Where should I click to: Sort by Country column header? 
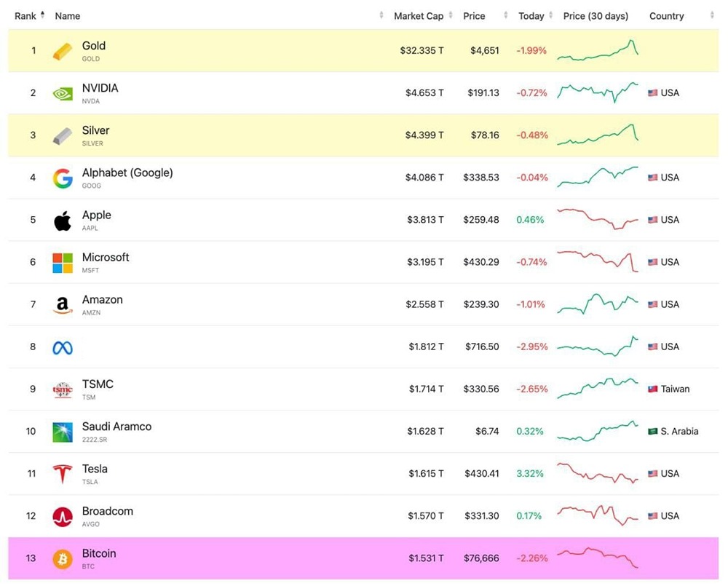(x=667, y=16)
